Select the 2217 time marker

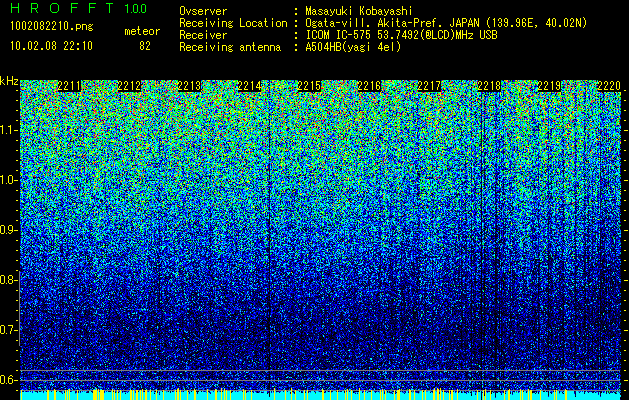(429, 86)
